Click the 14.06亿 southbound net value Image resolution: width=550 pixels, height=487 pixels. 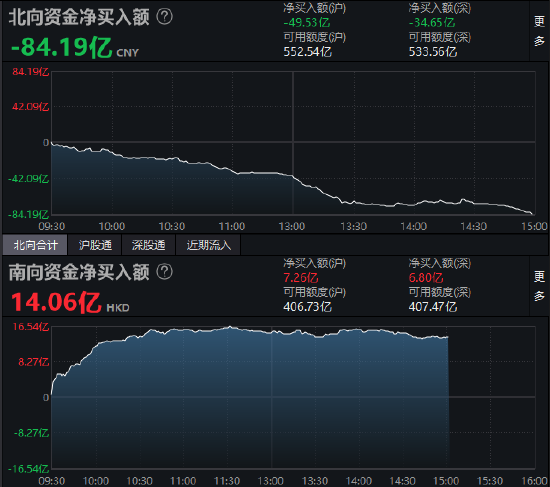tap(56, 302)
